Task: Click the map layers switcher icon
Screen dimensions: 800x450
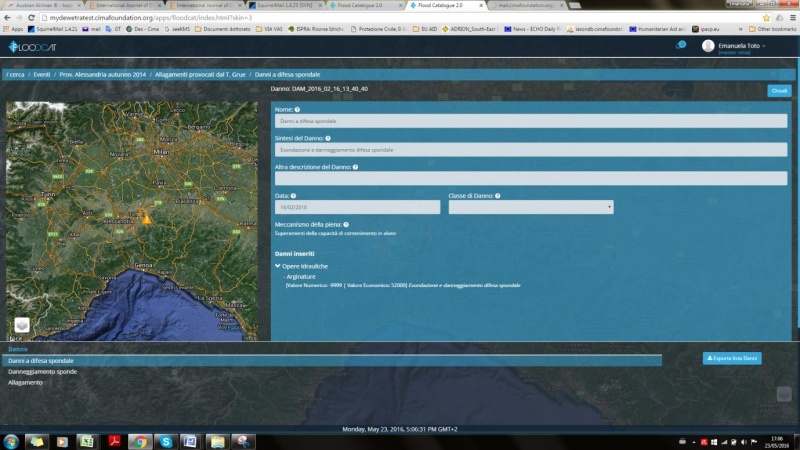Action: pyautogui.click(x=21, y=325)
